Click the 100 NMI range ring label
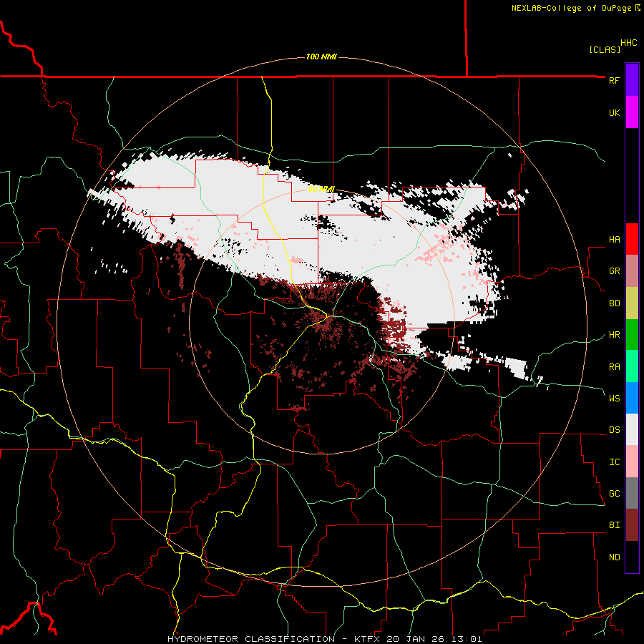The width and height of the screenshot is (644, 644). coord(321,57)
